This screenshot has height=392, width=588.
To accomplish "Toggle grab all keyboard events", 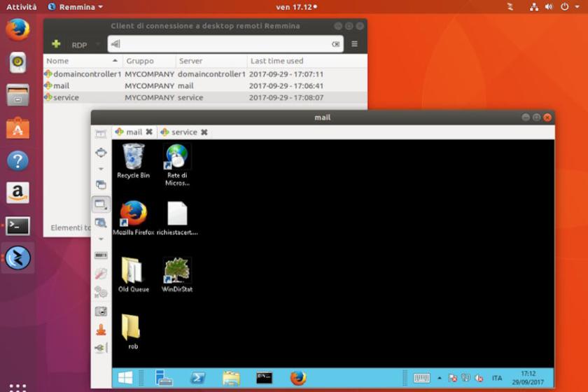I will point(101,255).
